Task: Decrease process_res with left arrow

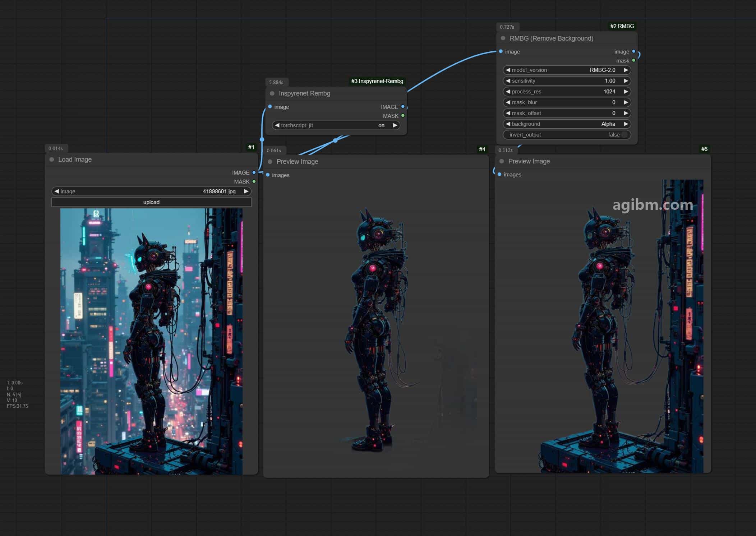Action: point(508,92)
